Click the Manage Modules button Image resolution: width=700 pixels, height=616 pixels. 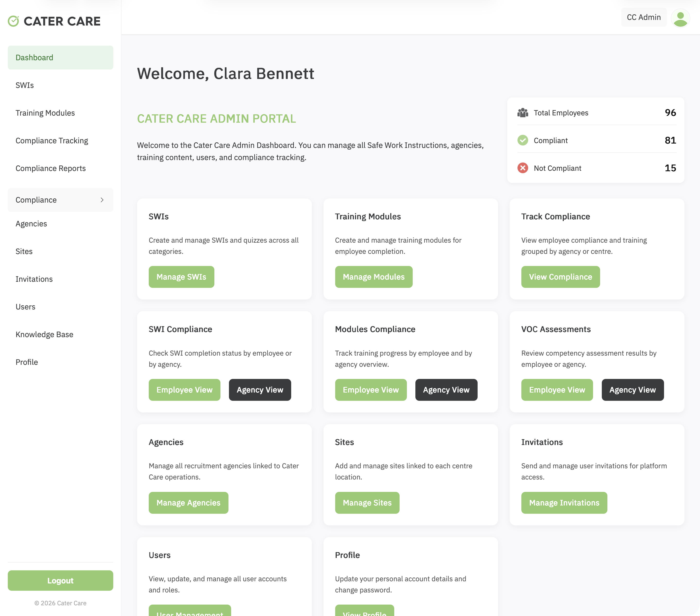tap(374, 277)
